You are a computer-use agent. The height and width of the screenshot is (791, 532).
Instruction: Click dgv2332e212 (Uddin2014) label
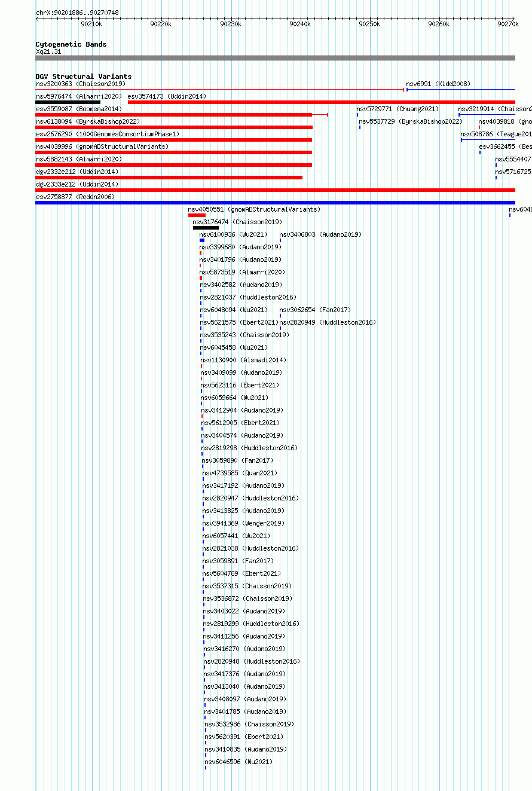[x=77, y=172]
